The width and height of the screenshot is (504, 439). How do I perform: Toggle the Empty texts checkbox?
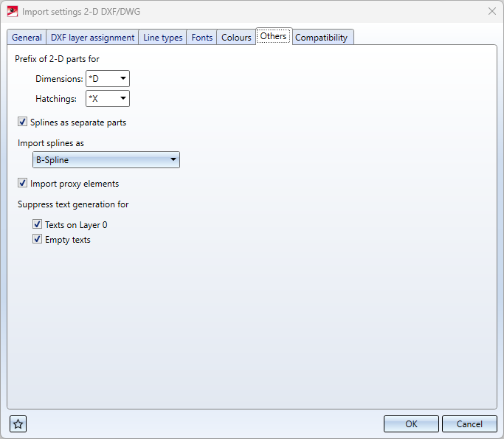point(38,240)
